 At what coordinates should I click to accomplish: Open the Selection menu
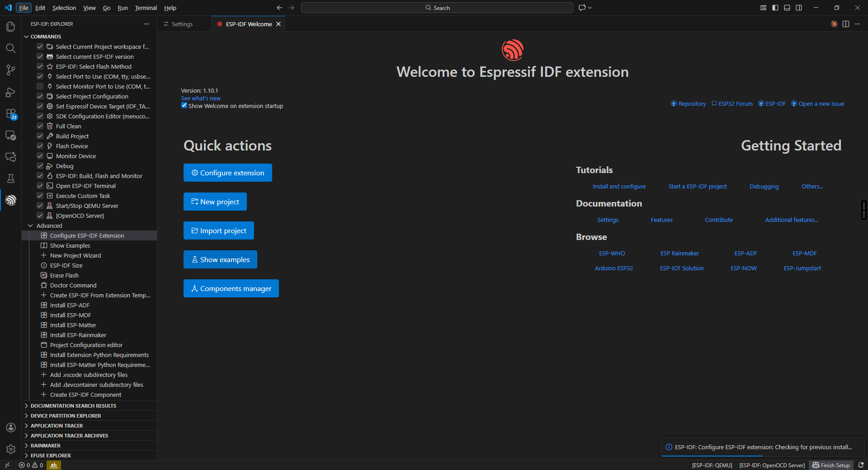64,8
